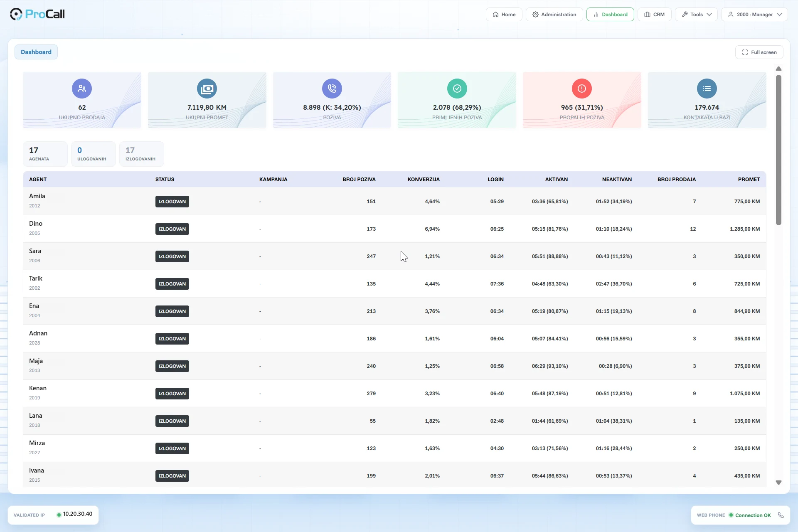Click agent name Mirza

(x=37, y=443)
